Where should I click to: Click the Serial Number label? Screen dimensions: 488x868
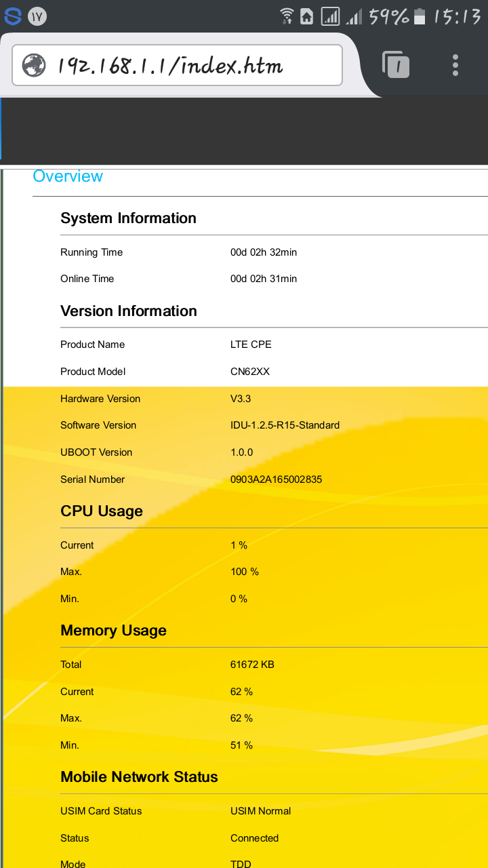(x=92, y=479)
